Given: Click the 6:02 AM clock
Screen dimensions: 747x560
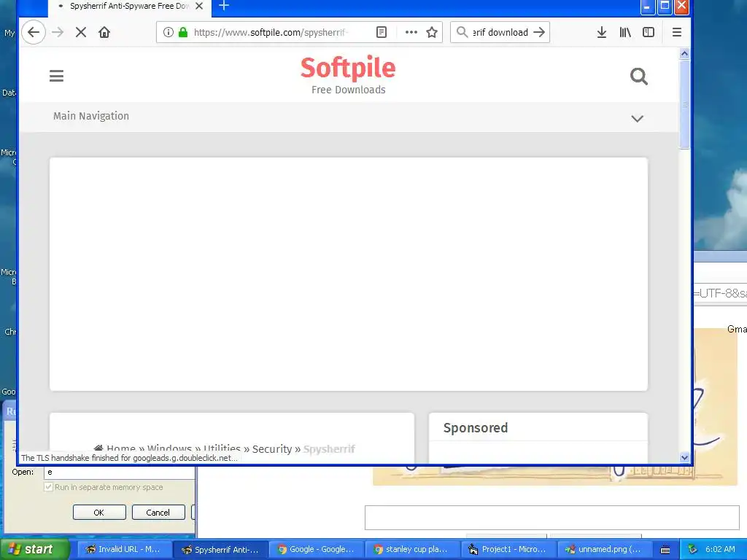Looking at the screenshot, I should coord(720,549).
